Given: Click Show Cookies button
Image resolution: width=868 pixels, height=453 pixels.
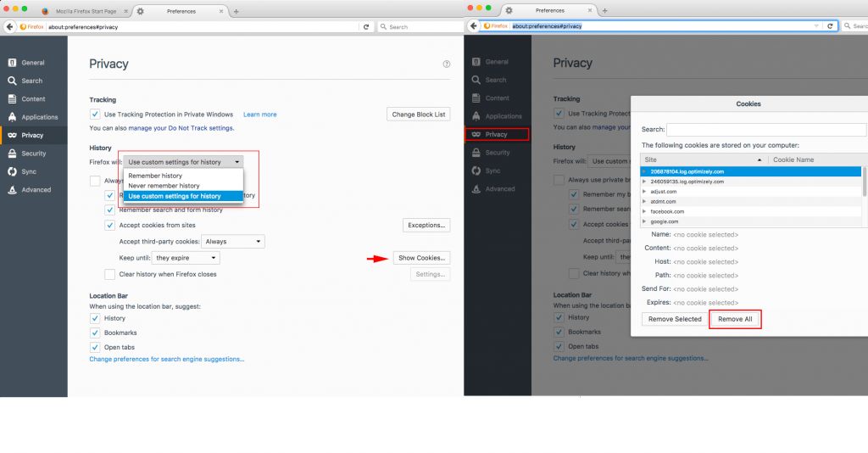Looking at the screenshot, I should click(422, 258).
